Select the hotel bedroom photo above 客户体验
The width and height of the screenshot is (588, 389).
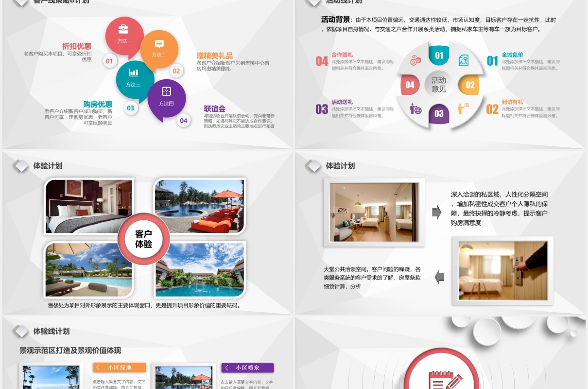[89, 206]
